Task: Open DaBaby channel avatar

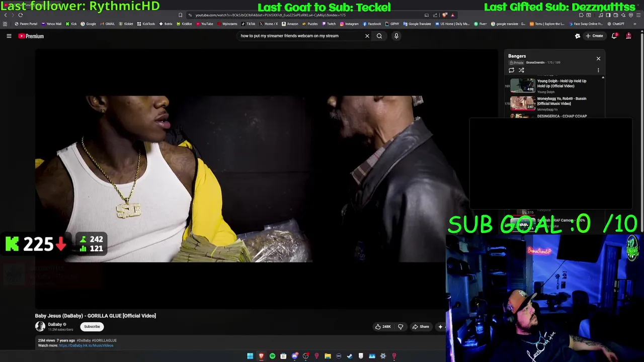Action: pos(40,326)
